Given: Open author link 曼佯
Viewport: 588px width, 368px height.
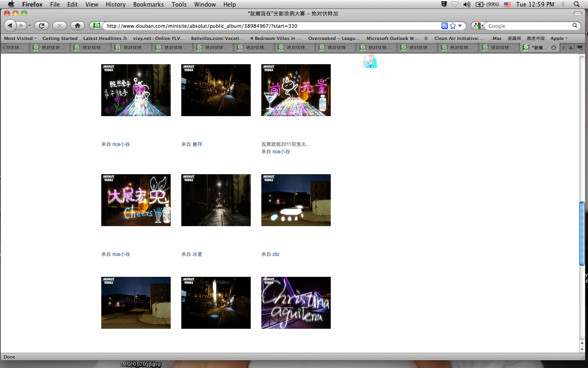Looking at the screenshot, I should point(197,144).
